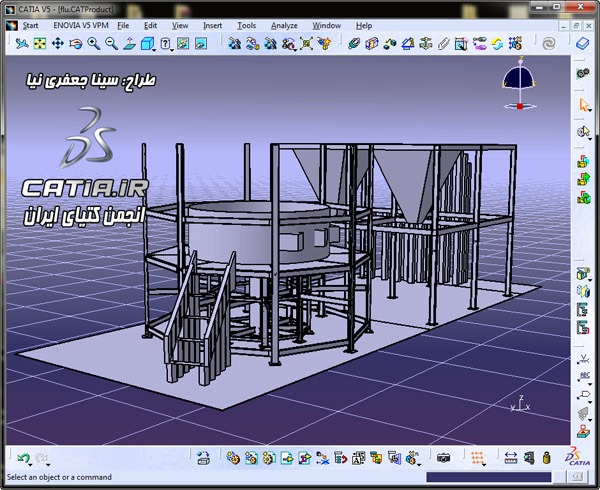Open the Tools menu
600x490 pixels.
click(x=246, y=26)
